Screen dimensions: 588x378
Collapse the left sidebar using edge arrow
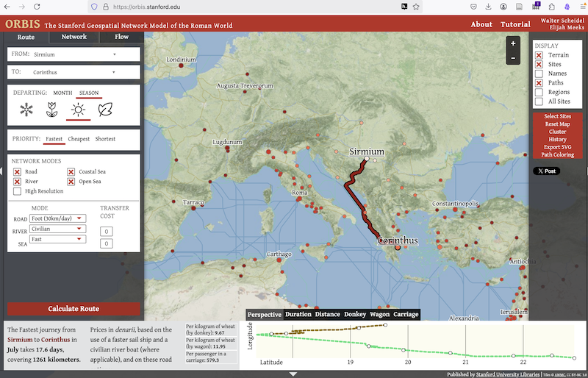pos(1,171)
